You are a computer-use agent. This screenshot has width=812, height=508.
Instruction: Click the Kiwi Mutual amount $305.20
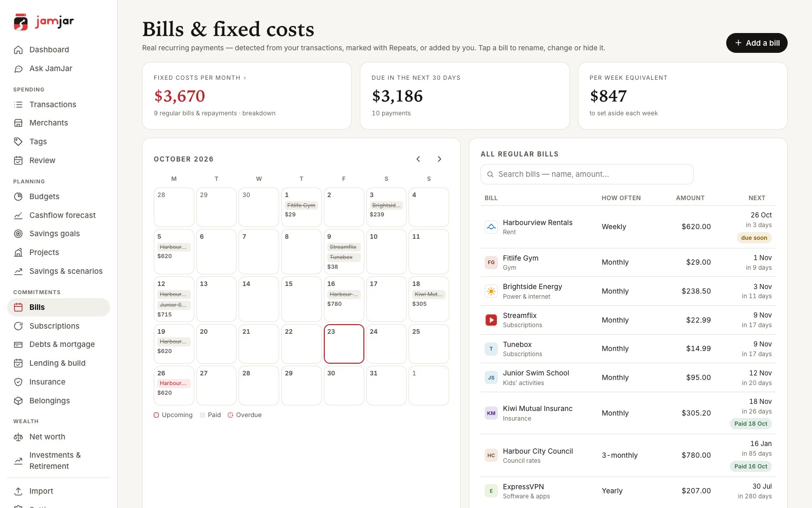coord(696,414)
